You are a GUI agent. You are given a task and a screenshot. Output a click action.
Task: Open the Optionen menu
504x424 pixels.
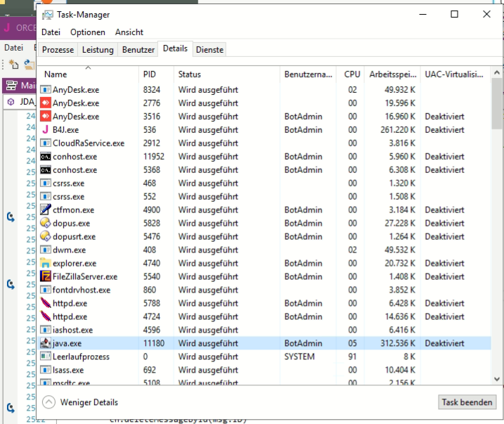pyautogui.click(x=88, y=32)
